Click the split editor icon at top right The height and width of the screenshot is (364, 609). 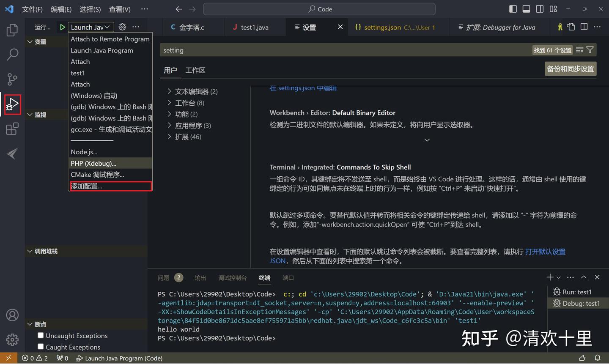tap(584, 26)
